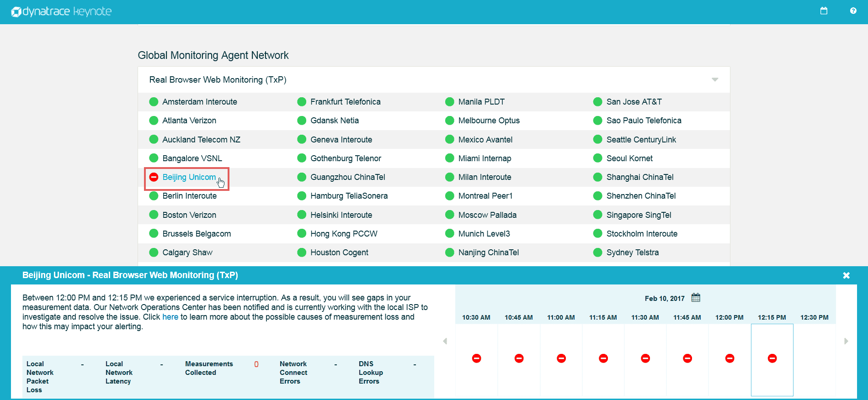Click the green status icon for Melbourne Optus

pos(450,121)
